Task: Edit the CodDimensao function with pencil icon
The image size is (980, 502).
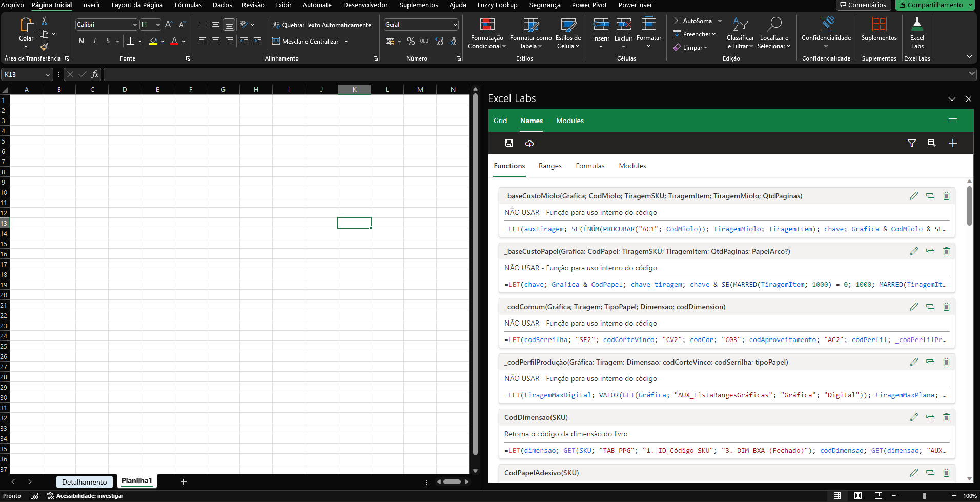Action: tap(914, 417)
